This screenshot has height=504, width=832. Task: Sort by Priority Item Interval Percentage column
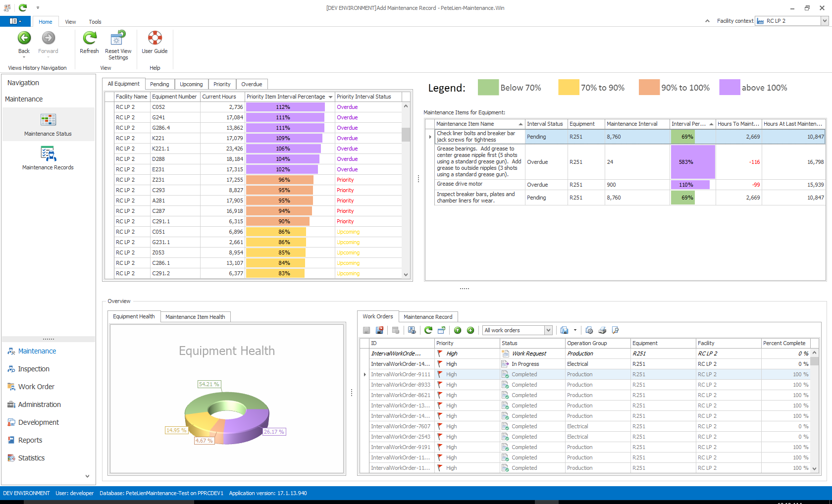289,97
